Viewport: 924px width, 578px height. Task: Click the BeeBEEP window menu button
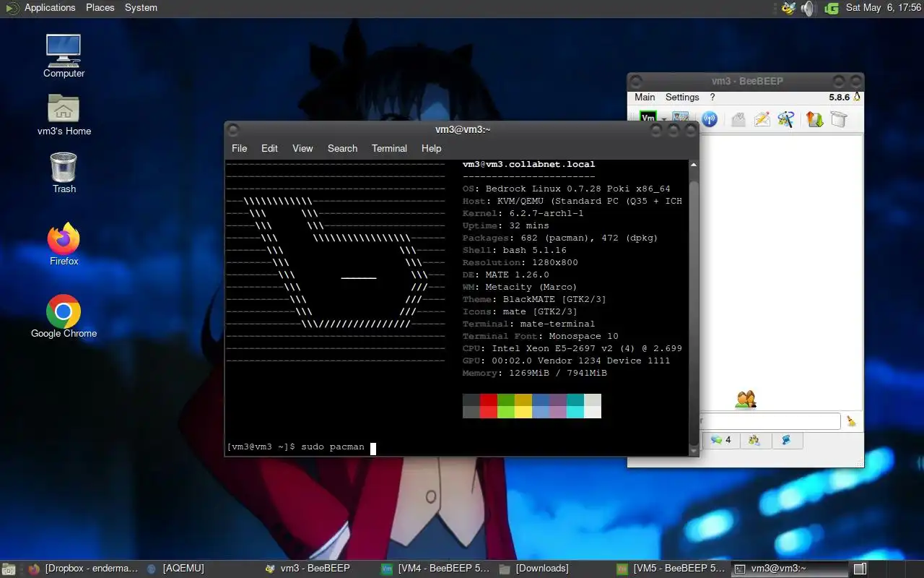tap(636, 81)
